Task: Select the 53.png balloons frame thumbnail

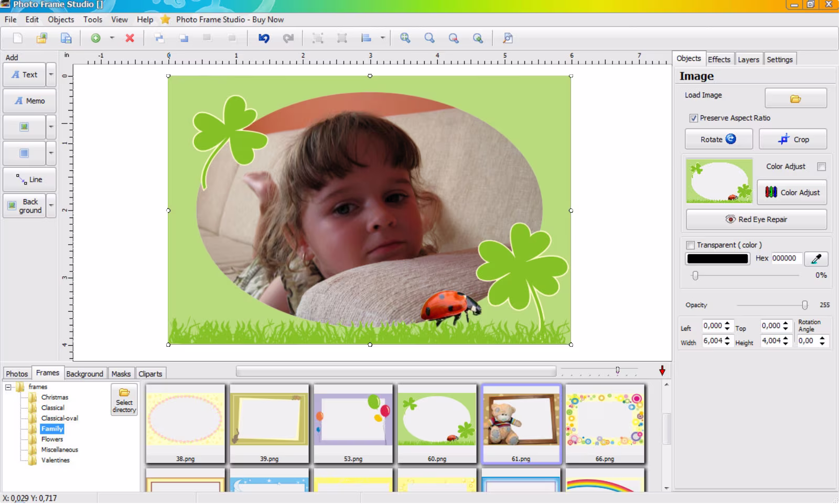Action: (353, 424)
